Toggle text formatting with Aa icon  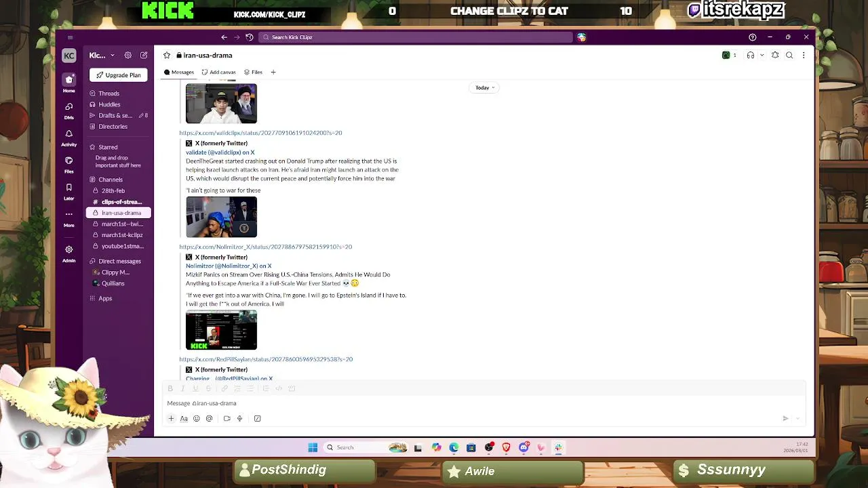pos(184,418)
